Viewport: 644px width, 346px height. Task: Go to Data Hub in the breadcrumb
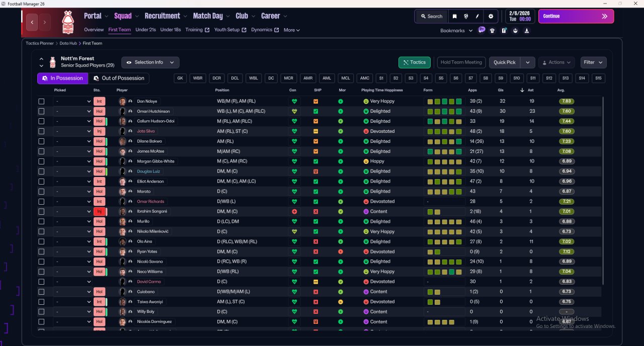pyautogui.click(x=68, y=43)
